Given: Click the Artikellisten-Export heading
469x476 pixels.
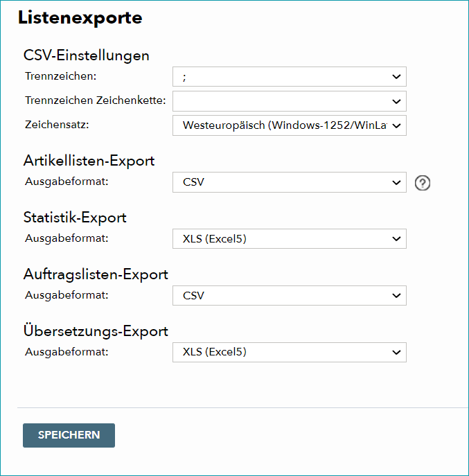Looking at the screenshot, I should 89,161.
